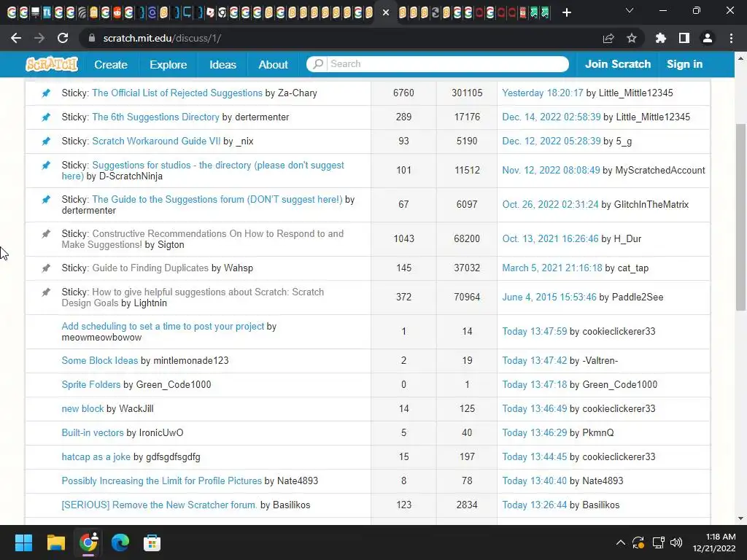
Task: Click the forward navigation arrow
Action: coord(39,38)
